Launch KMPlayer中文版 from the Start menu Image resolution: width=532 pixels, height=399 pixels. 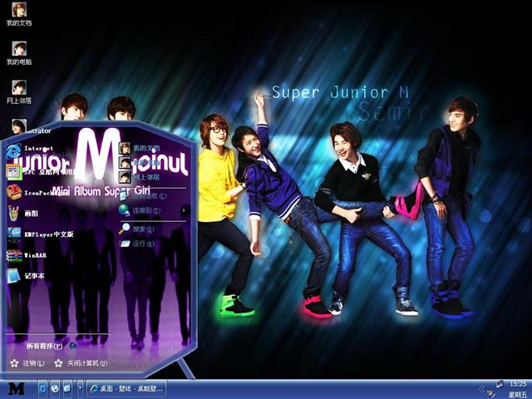(40, 234)
